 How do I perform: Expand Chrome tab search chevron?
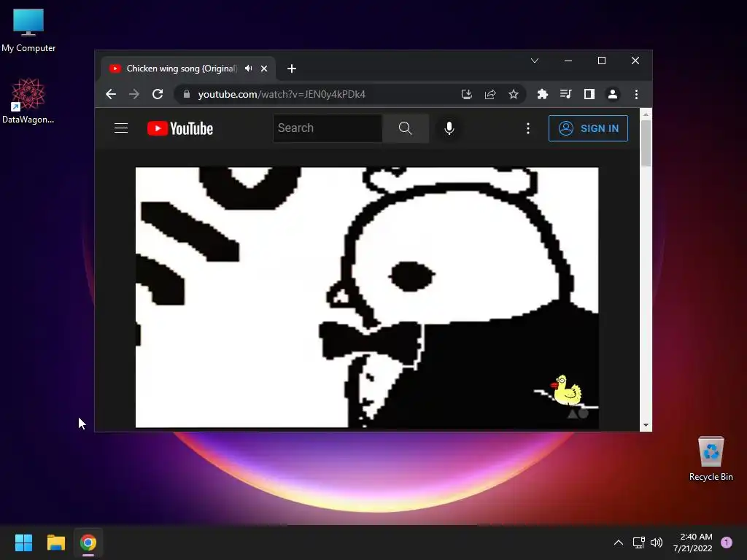tap(535, 61)
